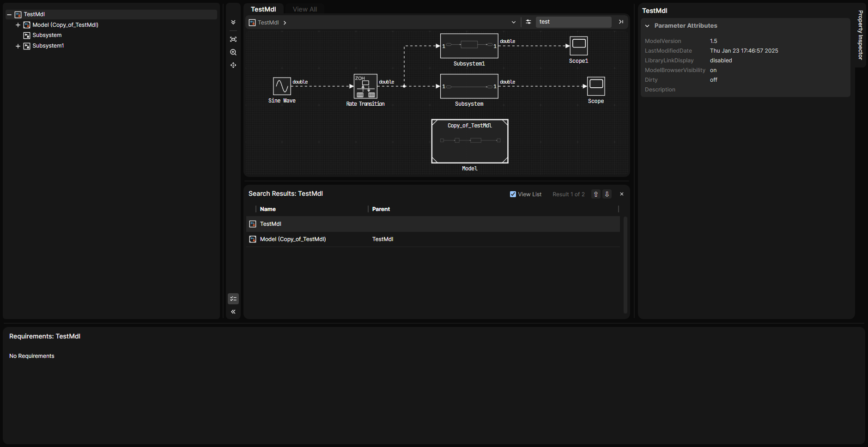This screenshot has width=868, height=447.
Task: Close the Search Results panel
Action: click(622, 194)
